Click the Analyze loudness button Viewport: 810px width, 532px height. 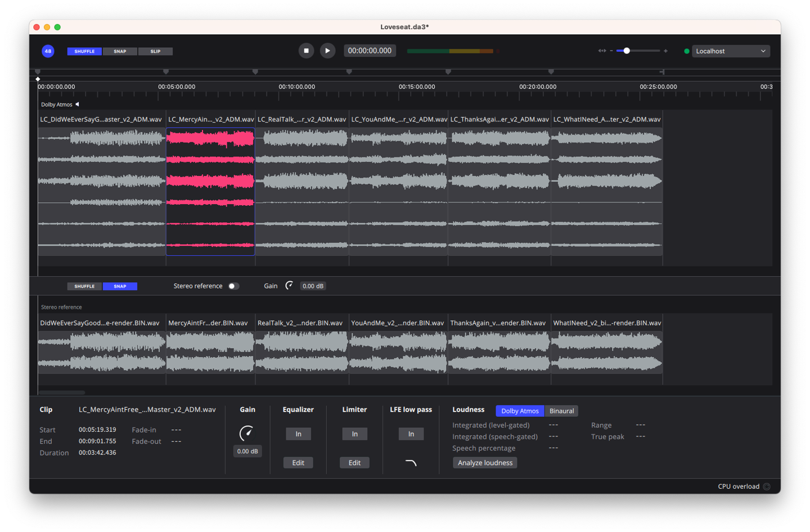pyautogui.click(x=485, y=463)
